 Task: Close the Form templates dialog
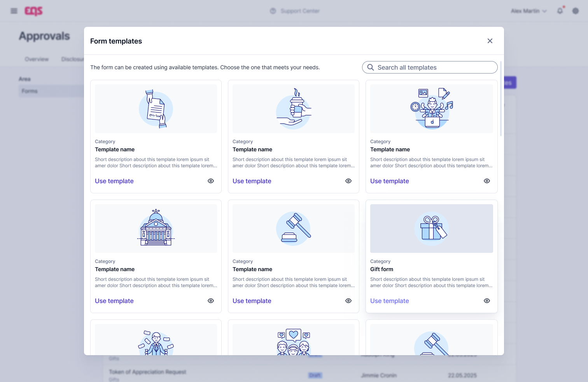[x=490, y=41]
